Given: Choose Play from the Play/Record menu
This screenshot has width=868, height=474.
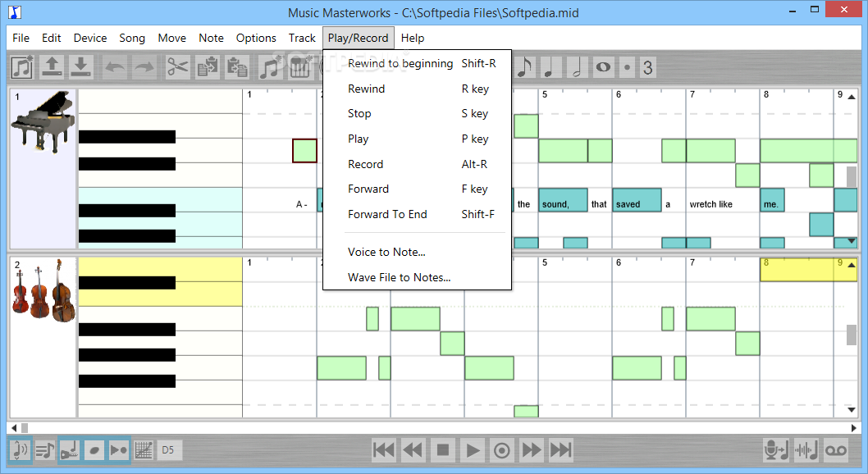Looking at the screenshot, I should point(417,139).
